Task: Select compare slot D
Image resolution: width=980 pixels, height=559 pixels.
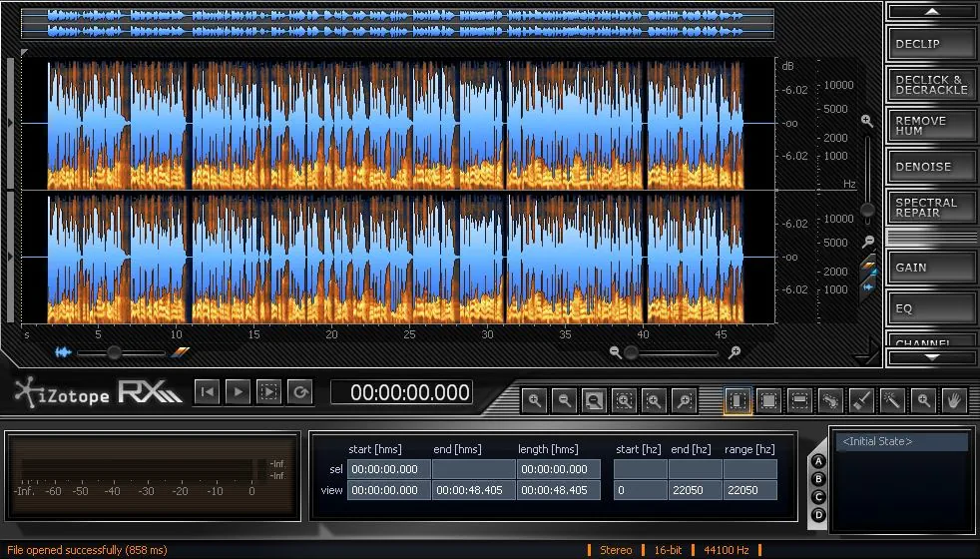Action: coord(818,515)
